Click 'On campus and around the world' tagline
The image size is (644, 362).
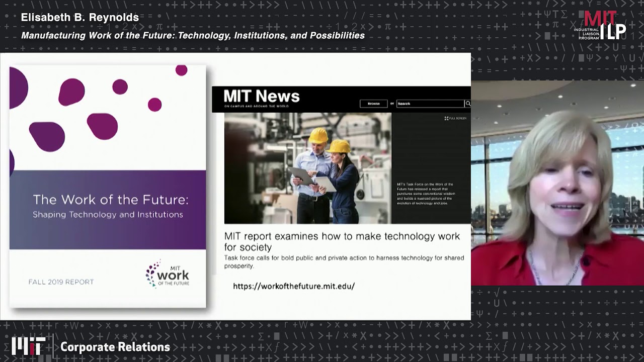tap(256, 107)
